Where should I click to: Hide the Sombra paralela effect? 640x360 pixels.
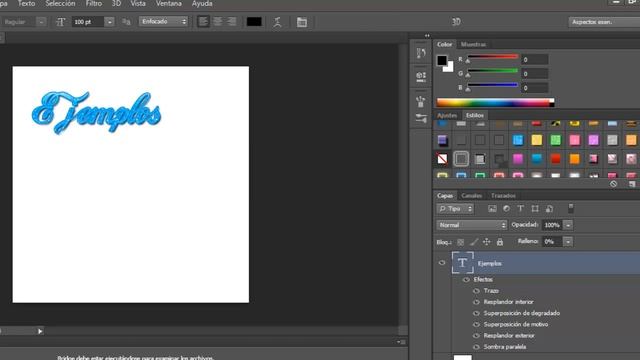(476, 347)
